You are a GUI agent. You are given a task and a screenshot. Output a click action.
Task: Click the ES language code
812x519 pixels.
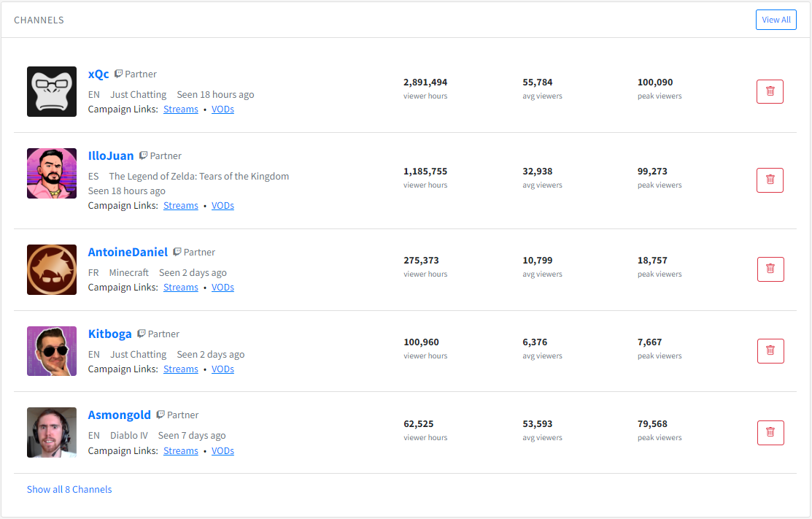[93, 177]
